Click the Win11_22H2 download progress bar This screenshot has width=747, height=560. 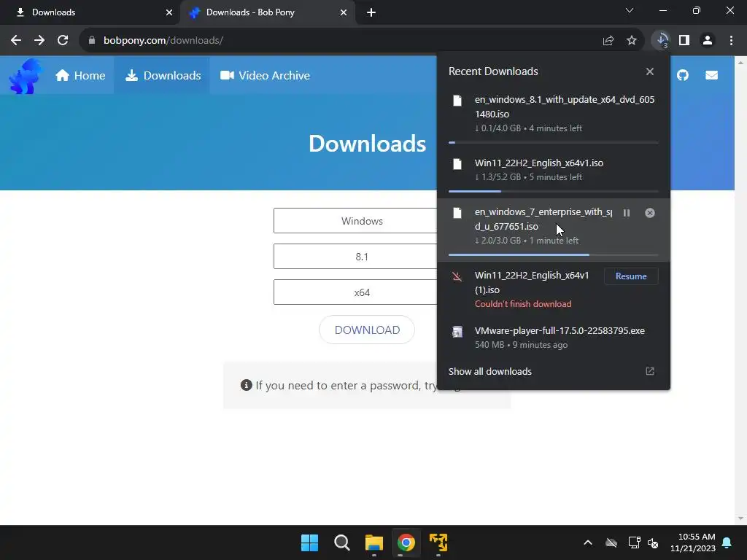(554, 192)
